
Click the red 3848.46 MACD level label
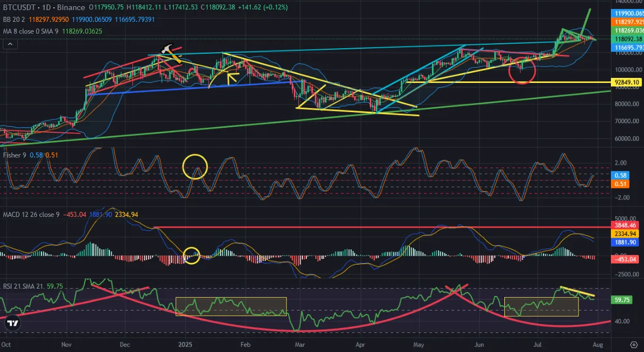pyautogui.click(x=625, y=225)
